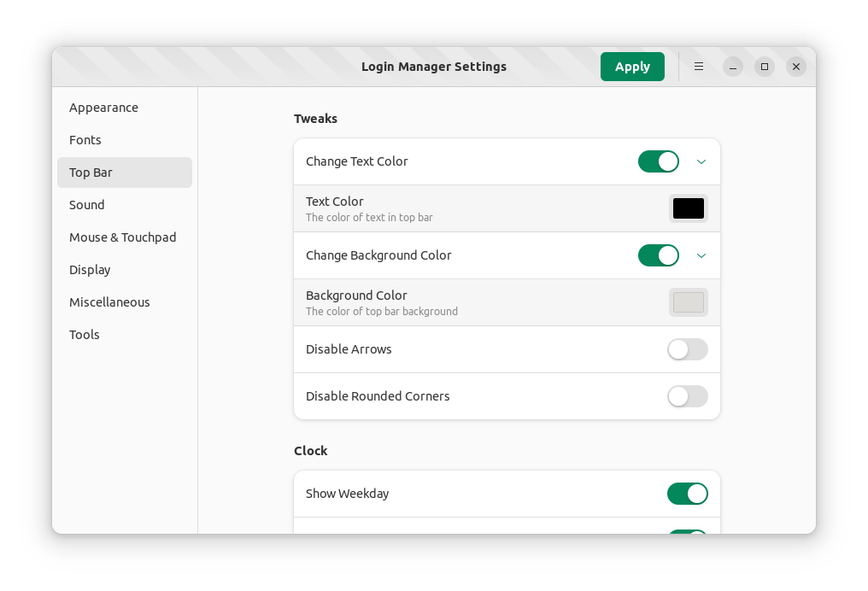Open the Miscellaneous section
Image resolution: width=868 pixels, height=591 pixels.
pyautogui.click(x=109, y=302)
